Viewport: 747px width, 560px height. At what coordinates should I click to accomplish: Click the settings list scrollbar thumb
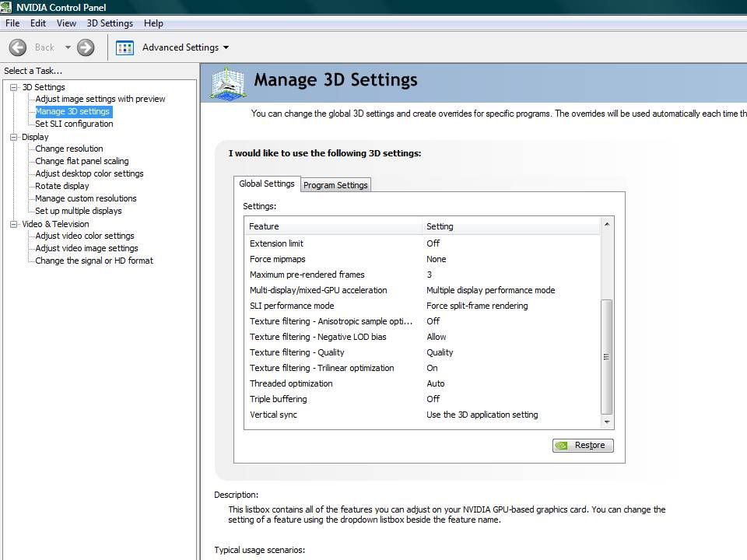[x=607, y=357]
